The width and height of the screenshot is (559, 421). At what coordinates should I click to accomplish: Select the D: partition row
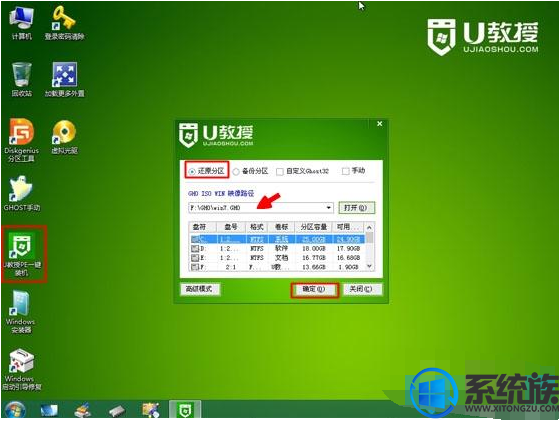(277, 248)
